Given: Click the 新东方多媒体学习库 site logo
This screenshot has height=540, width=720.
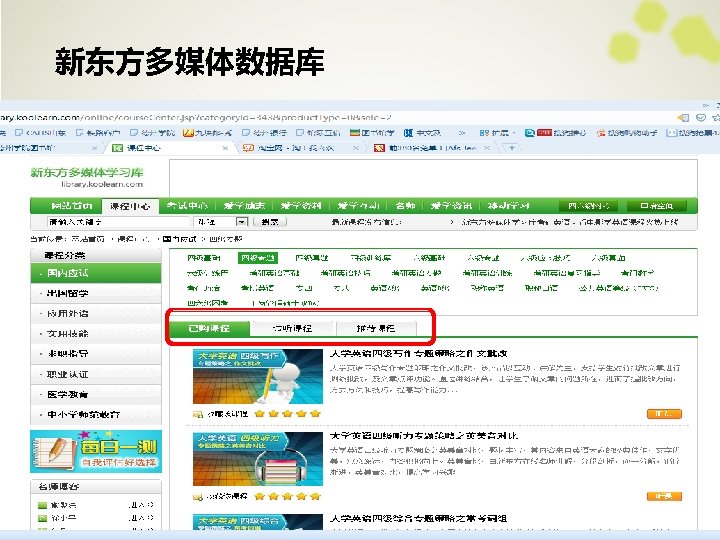Looking at the screenshot, I should 87,177.
